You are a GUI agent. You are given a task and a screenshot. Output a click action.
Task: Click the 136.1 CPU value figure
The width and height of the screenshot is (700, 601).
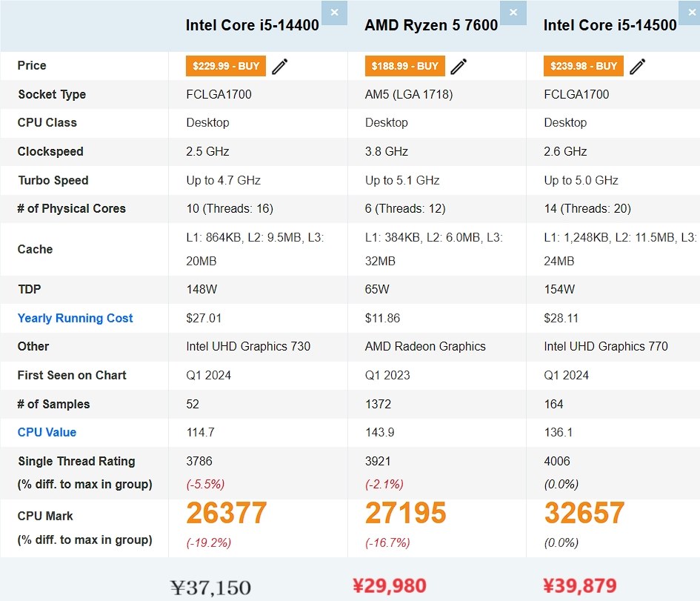point(559,432)
